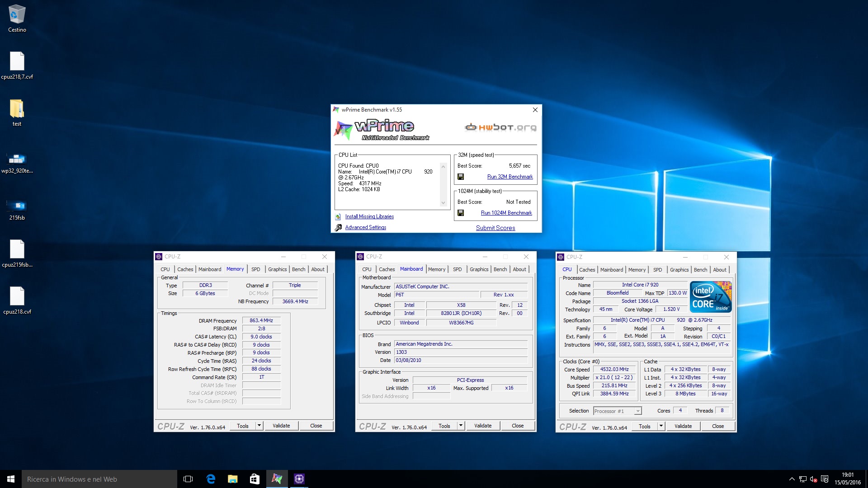Click the Close button in Mainboard CPU-Z window
Viewport: 868px width, 488px height.
point(518,426)
